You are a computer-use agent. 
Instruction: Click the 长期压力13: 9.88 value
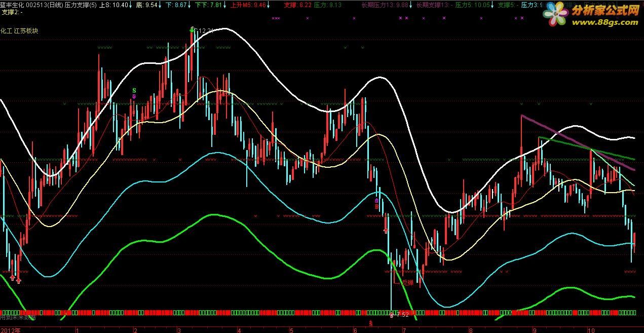[385, 5]
